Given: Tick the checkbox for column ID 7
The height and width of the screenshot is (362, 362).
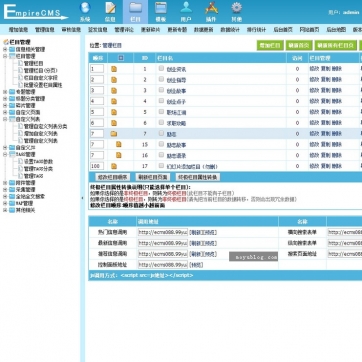Looking at the screenshot, I should point(161,133).
